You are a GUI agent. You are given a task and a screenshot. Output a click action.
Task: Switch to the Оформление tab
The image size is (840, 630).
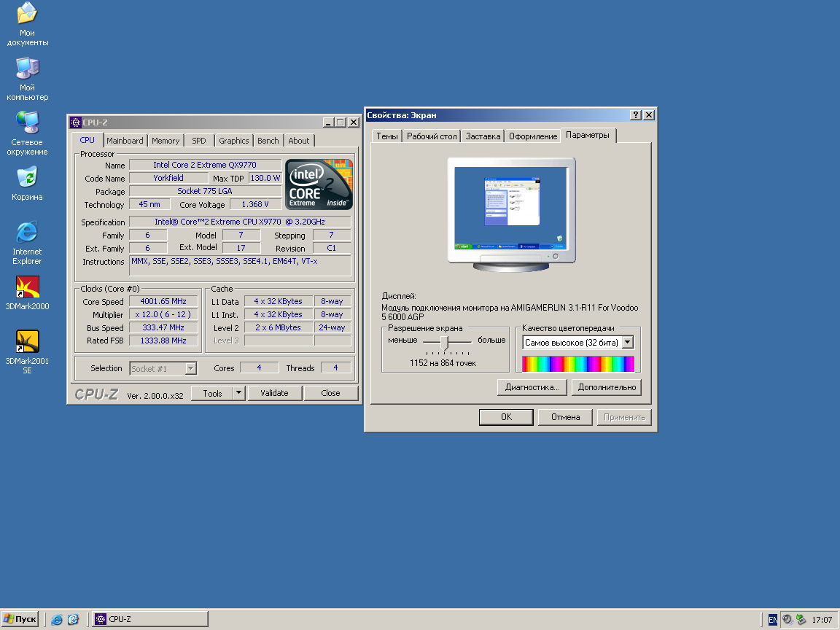pyautogui.click(x=533, y=136)
